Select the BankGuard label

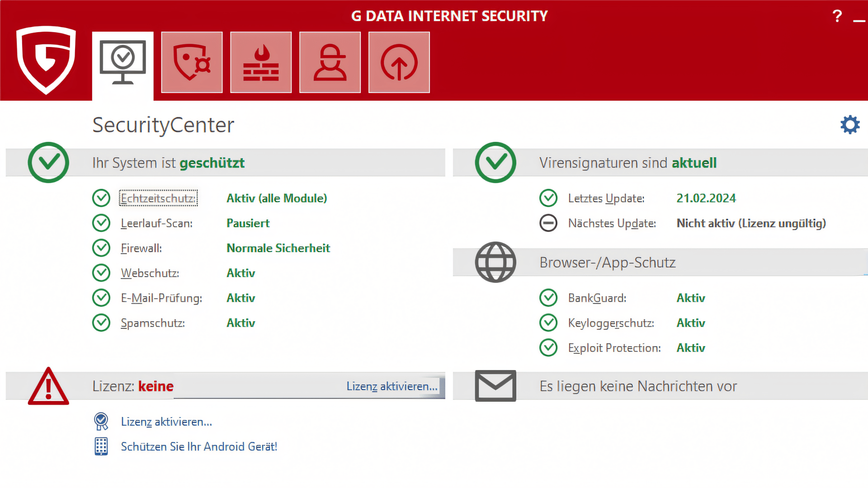[x=597, y=298]
